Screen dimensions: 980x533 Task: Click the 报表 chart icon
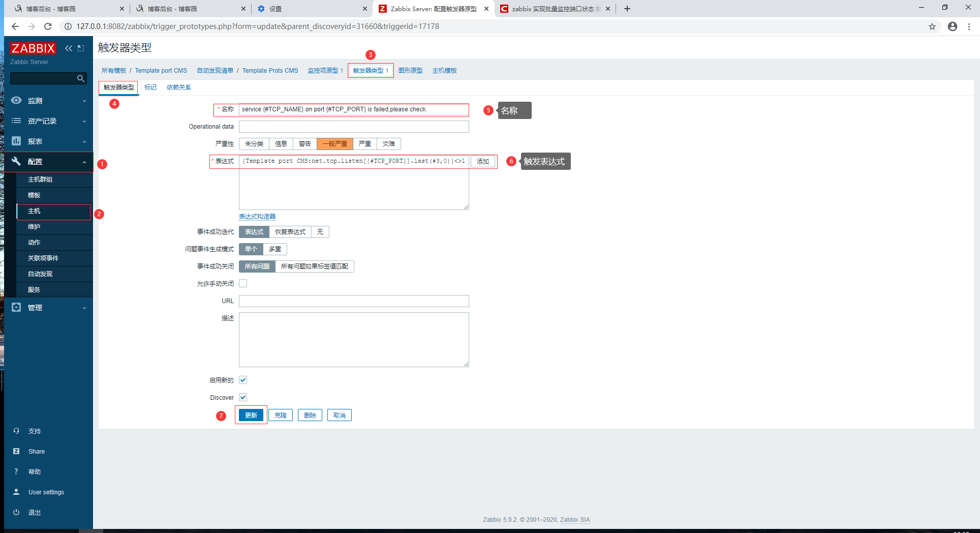pyautogui.click(x=16, y=141)
